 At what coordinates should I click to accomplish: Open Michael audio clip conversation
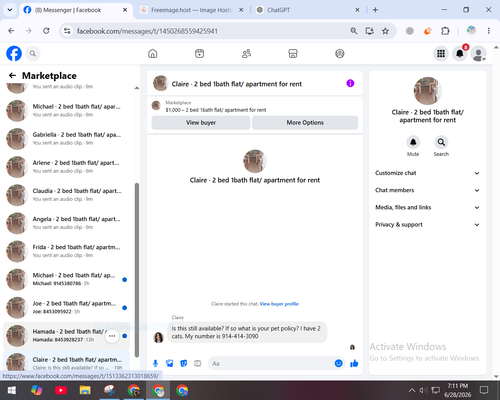[67, 110]
